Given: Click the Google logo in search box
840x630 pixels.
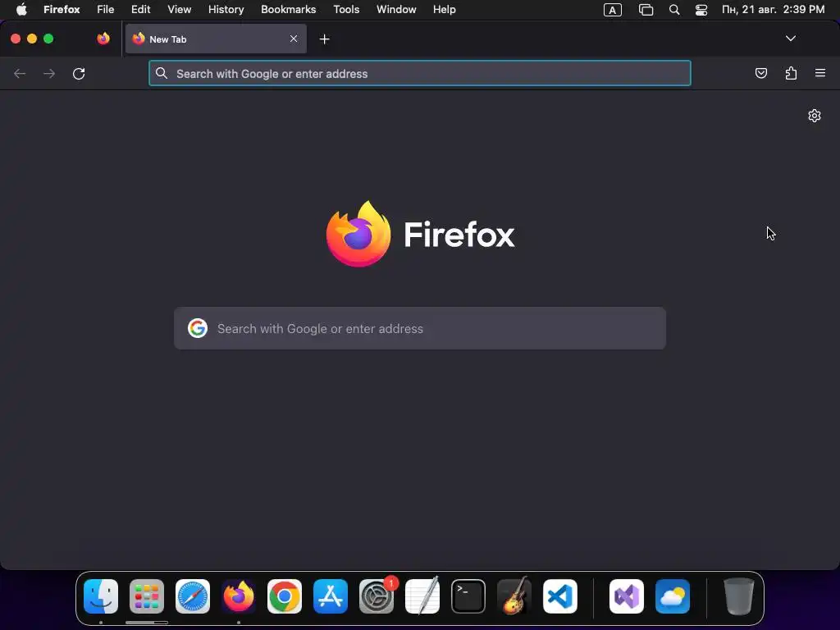Looking at the screenshot, I should [198, 328].
